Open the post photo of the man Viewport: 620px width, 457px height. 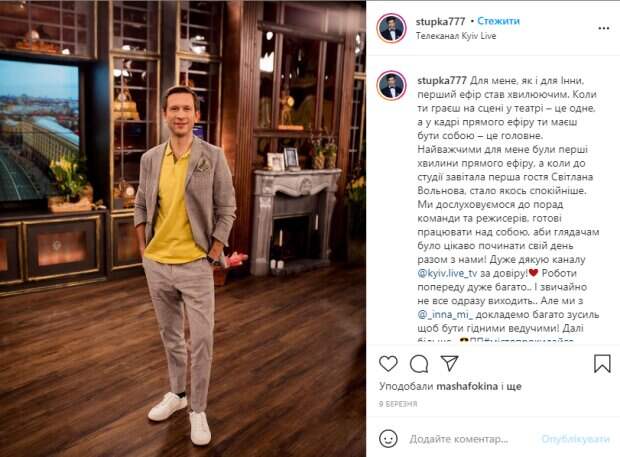(183, 228)
